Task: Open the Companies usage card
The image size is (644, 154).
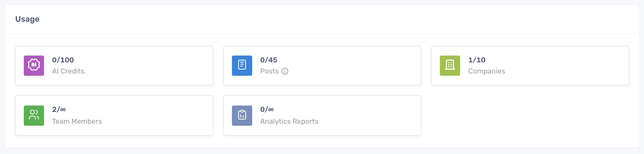Action: 530,66
